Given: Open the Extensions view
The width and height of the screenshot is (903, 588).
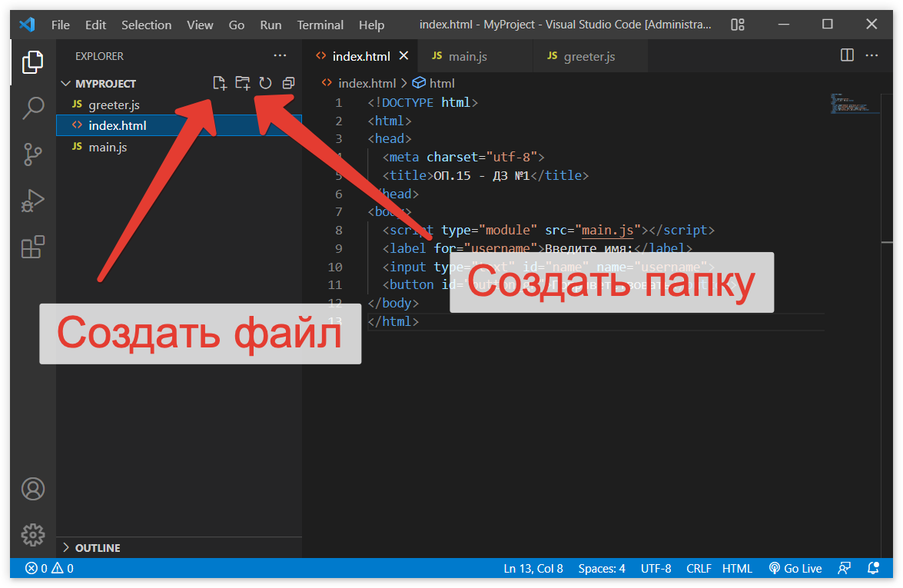Looking at the screenshot, I should pyautogui.click(x=32, y=247).
